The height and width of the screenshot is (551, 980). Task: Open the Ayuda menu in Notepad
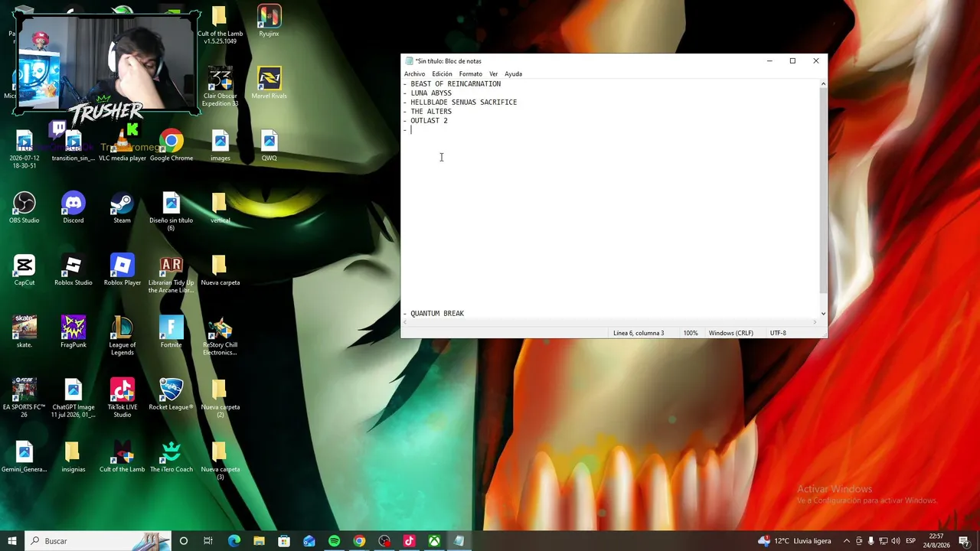(513, 74)
